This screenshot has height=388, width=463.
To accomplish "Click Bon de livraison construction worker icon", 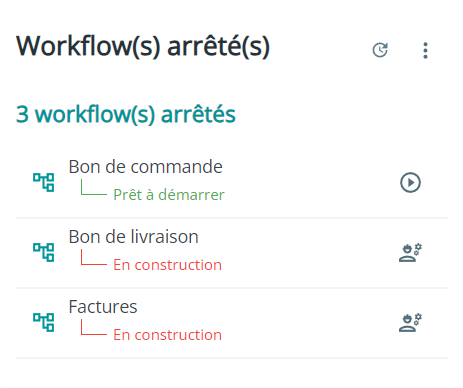I will pos(410,253).
